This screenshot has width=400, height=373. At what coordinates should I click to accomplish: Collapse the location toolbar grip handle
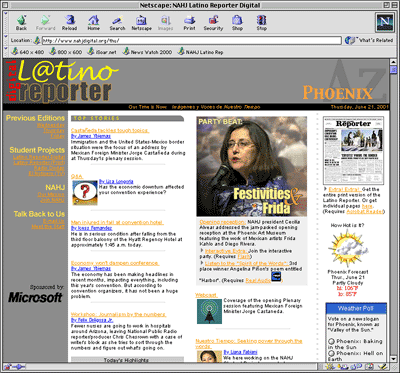[x=6, y=40]
